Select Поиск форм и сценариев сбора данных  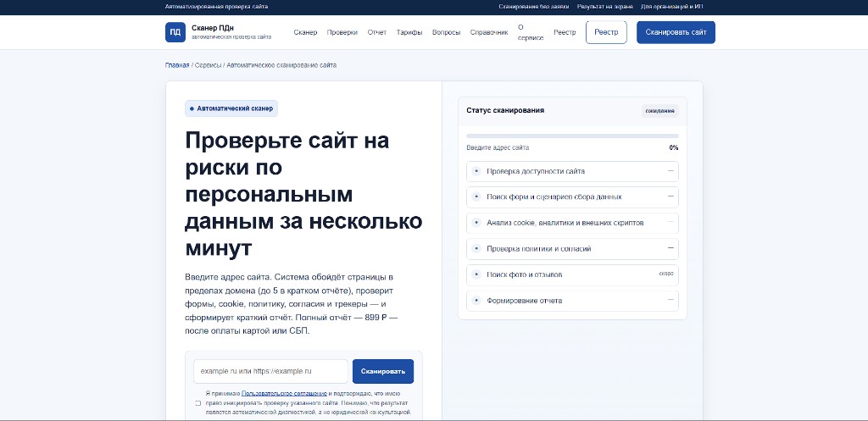click(x=554, y=197)
